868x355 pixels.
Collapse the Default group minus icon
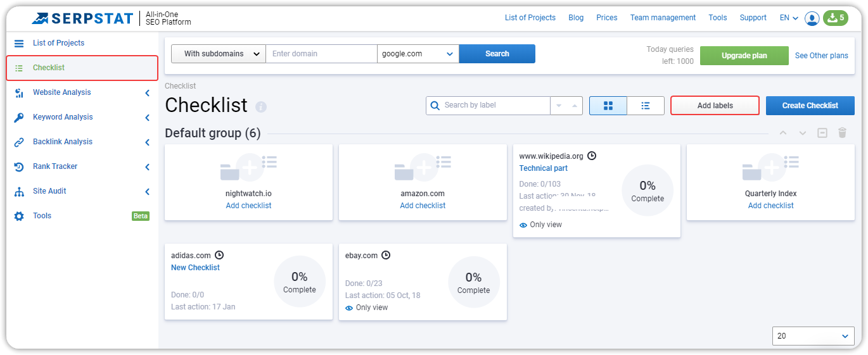(822, 133)
